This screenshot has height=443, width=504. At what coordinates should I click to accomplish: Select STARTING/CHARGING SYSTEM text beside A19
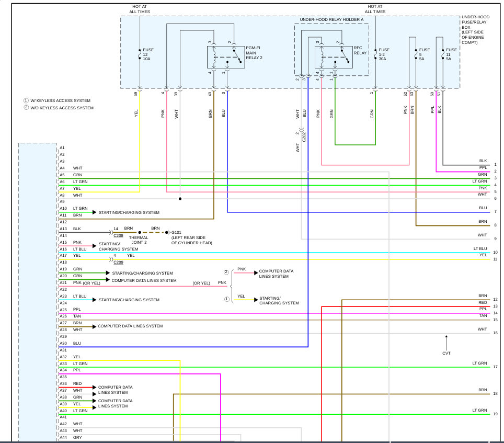point(142,273)
